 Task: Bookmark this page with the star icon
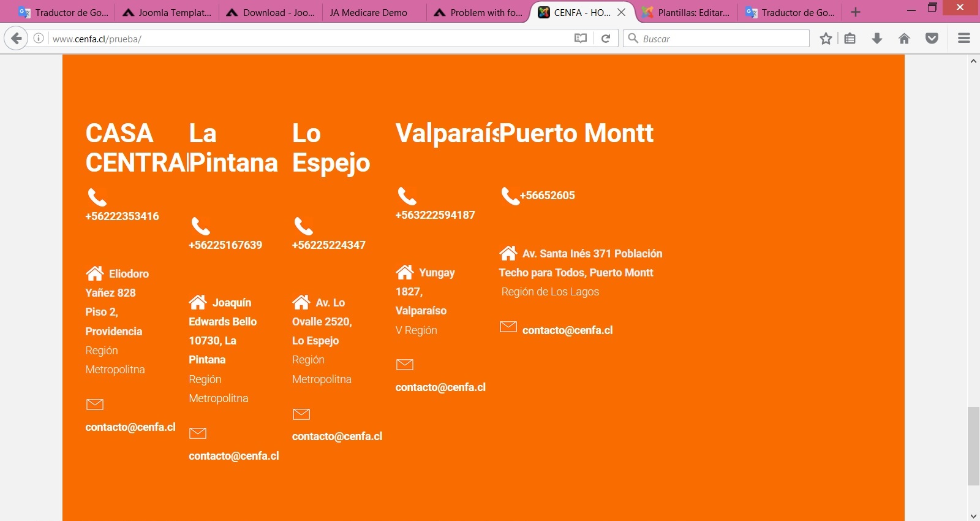click(826, 39)
